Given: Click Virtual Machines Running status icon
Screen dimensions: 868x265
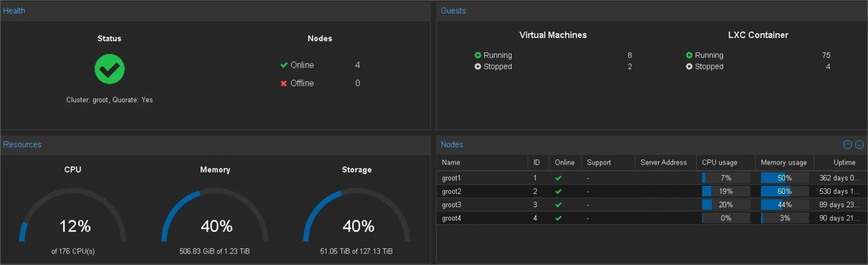Looking at the screenshot, I should point(478,55).
